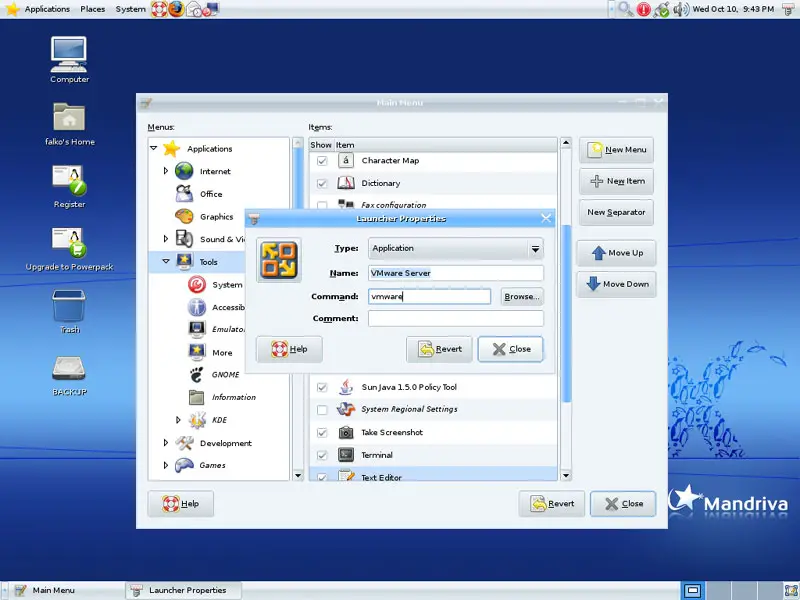The width and height of the screenshot is (800, 600).
Task: Select the Terminal item in list
Action: coord(376,455)
